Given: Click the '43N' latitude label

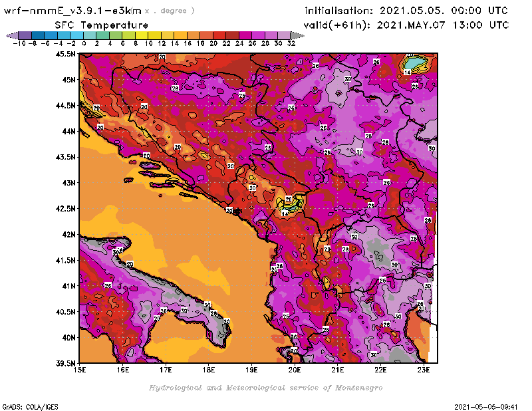Looking at the screenshot, I should pyautogui.click(x=68, y=183).
